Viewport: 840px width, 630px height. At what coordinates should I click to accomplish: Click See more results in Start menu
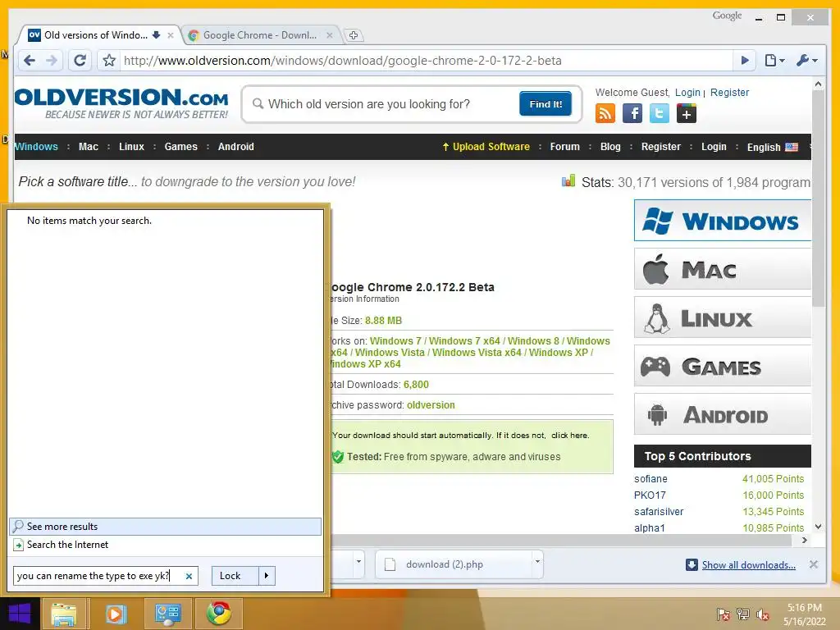coord(166,526)
